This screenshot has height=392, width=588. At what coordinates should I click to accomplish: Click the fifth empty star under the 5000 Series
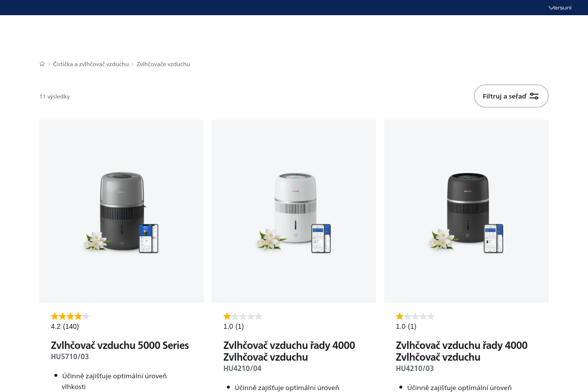(x=86, y=316)
